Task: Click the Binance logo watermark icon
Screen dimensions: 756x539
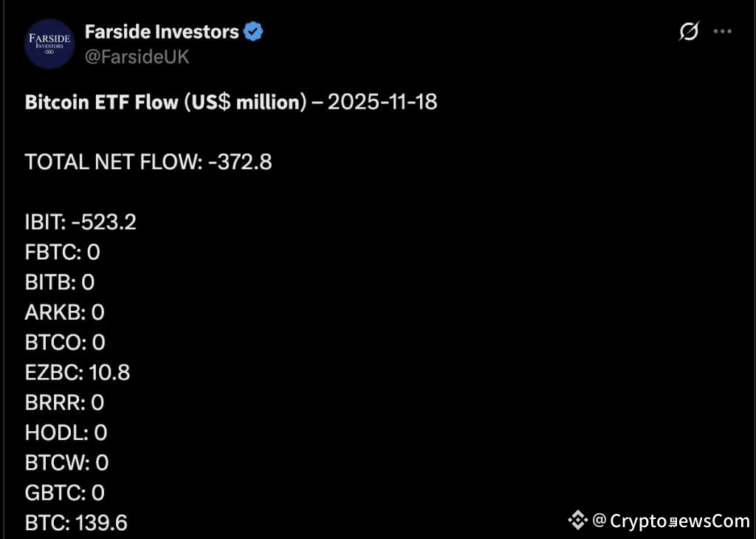Action: (577, 521)
